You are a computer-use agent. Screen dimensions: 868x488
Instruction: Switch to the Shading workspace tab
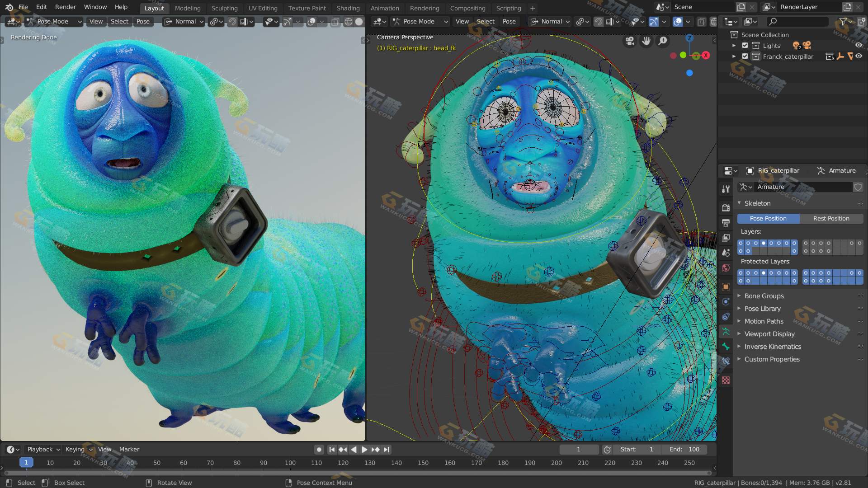(x=348, y=8)
